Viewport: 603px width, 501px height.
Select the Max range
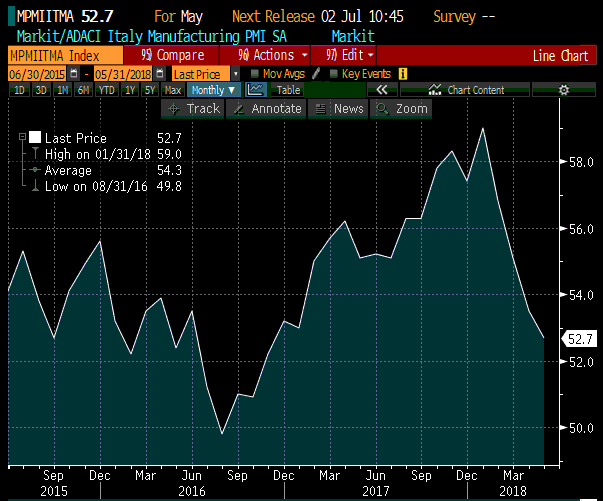pos(173,90)
